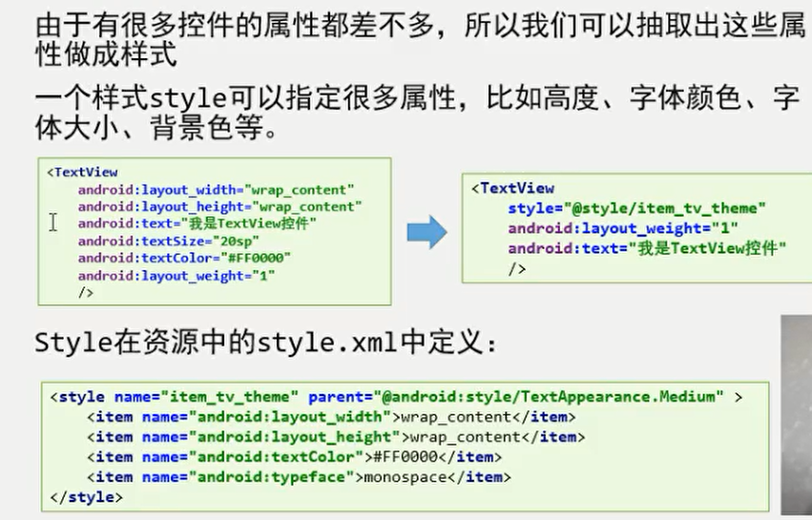This screenshot has height=520, width=812.
Task: Click the android:layout_width item line in style.xml
Action: (x=331, y=418)
